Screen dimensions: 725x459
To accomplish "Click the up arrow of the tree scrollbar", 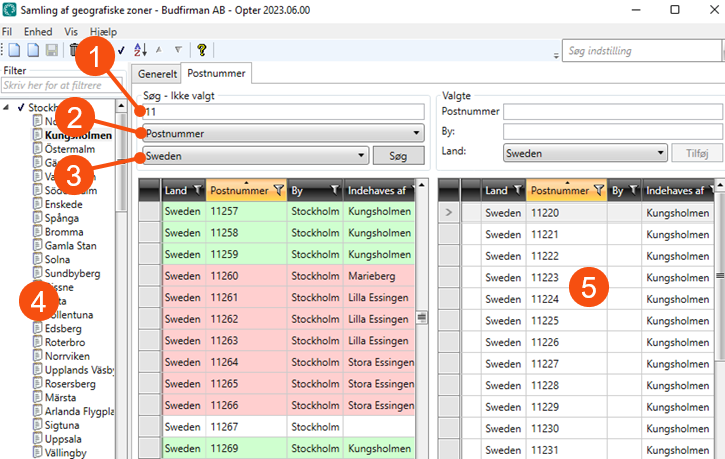I will [x=121, y=106].
